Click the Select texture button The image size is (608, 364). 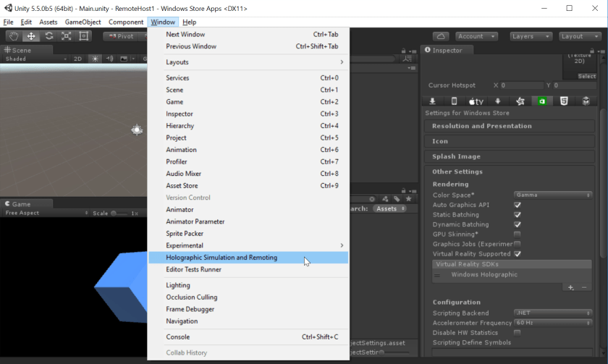pyautogui.click(x=586, y=76)
